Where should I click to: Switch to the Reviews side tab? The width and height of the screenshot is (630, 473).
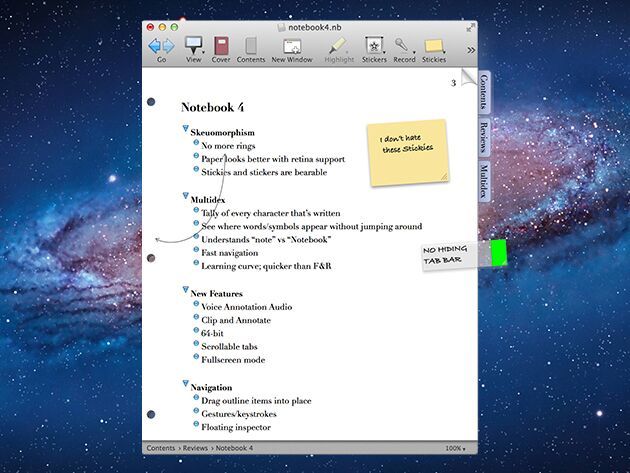(484, 135)
